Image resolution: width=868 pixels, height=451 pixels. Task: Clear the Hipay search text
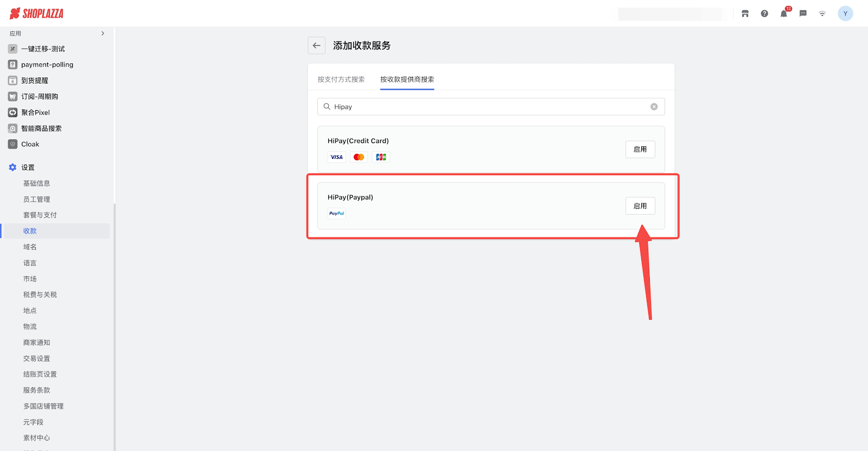[x=654, y=107]
